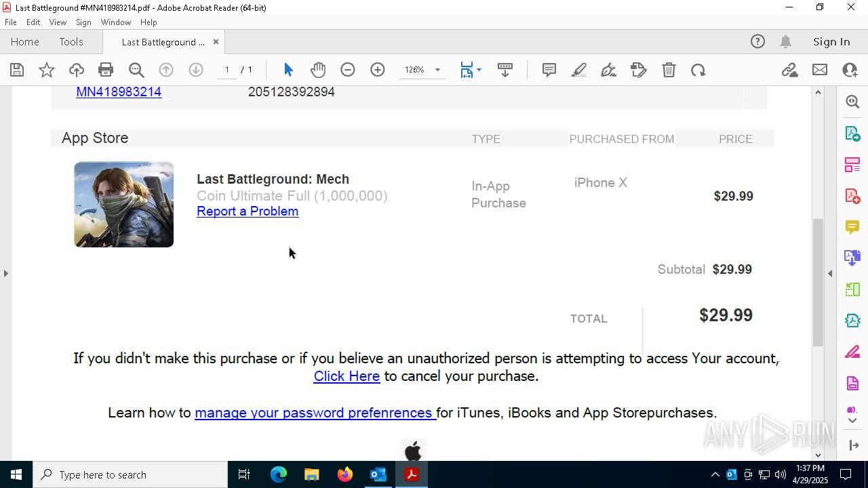Switch to the Tools tab
The width and height of the screenshot is (868, 488).
[71, 42]
